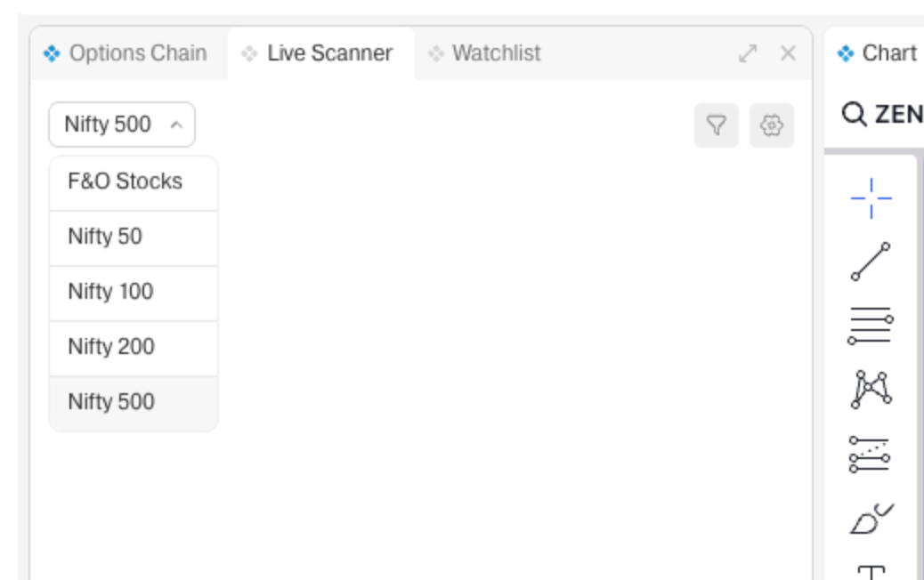Open Live Scanner settings gear
The height and width of the screenshot is (580, 924).
[772, 126]
